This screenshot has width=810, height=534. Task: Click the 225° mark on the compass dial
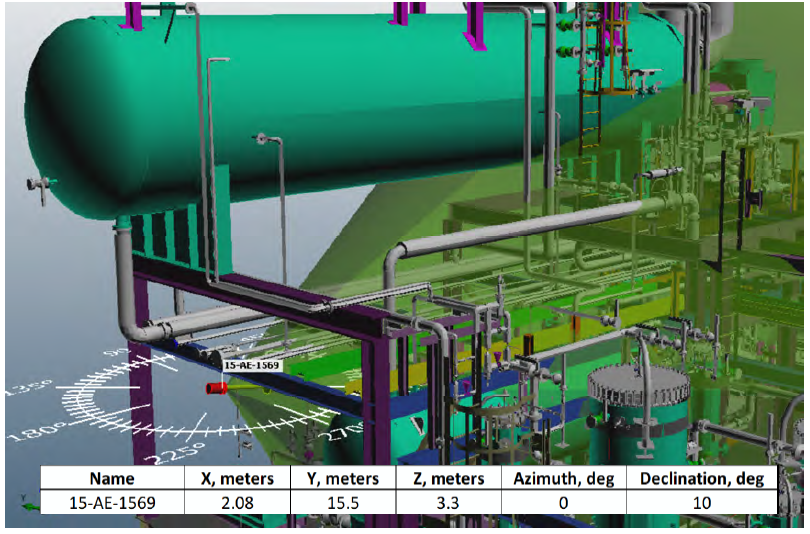pyautogui.click(x=175, y=453)
